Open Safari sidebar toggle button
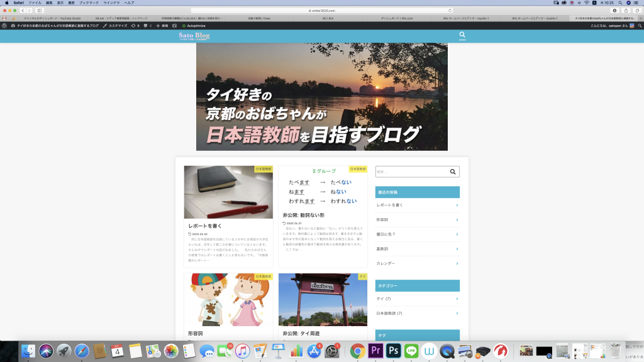This screenshot has height=362, width=644. point(39,11)
